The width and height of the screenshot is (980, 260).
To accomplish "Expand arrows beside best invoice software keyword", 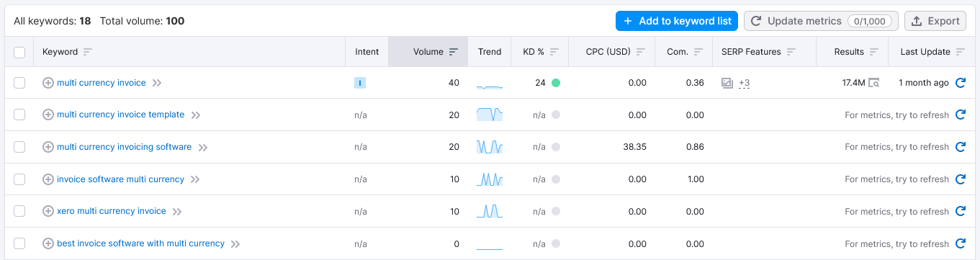I will click(235, 244).
